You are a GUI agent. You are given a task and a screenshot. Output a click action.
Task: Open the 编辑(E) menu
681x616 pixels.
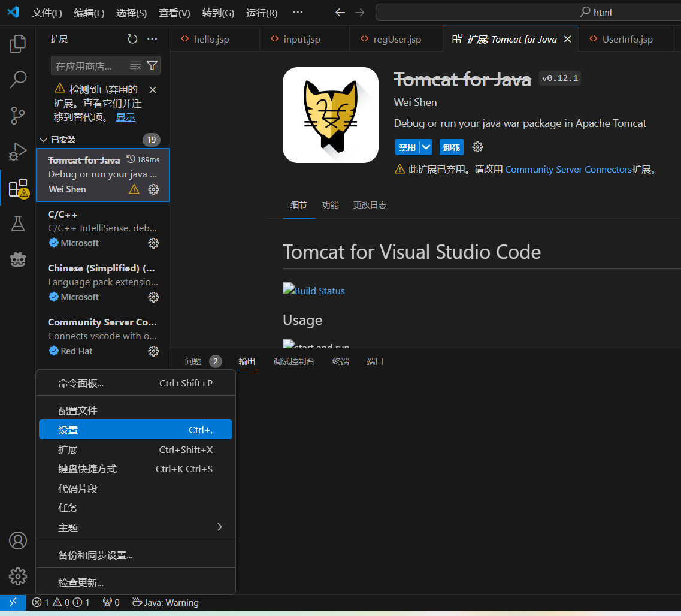[89, 13]
